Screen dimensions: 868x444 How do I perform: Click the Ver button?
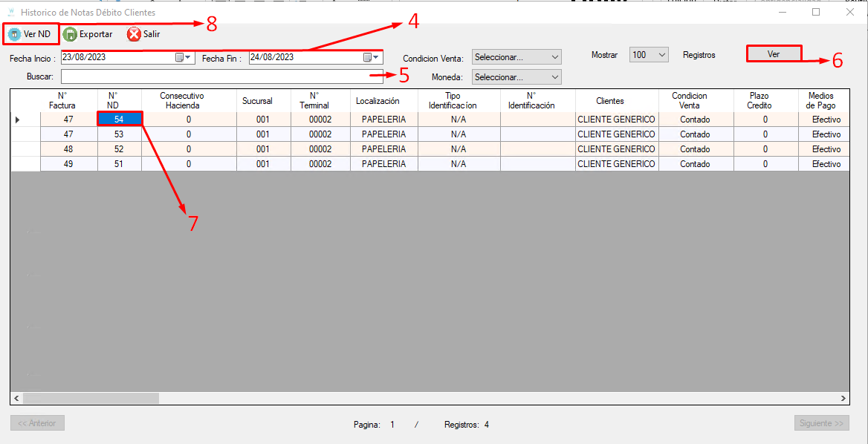point(774,53)
